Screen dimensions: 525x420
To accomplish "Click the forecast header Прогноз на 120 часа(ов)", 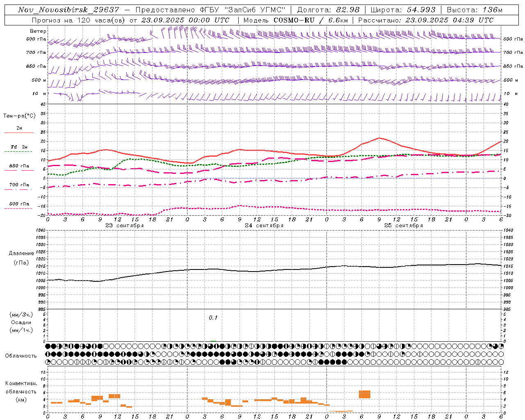I will pos(79,20).
